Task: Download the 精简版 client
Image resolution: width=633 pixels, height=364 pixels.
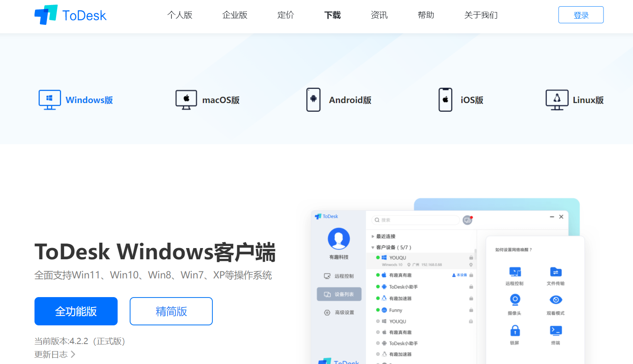Action: pos(171,311)
